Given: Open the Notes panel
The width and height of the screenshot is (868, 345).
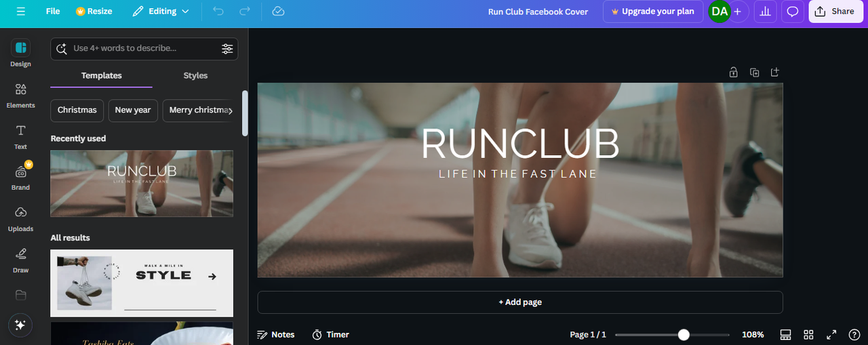Looking at the screenshot, I should [276, 335].
